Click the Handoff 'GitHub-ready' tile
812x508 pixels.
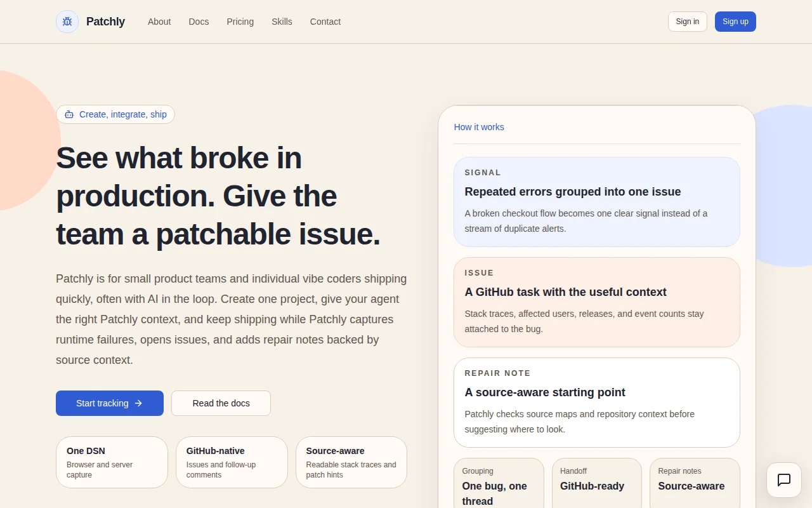pyautogui.click(x=597, y=483)
